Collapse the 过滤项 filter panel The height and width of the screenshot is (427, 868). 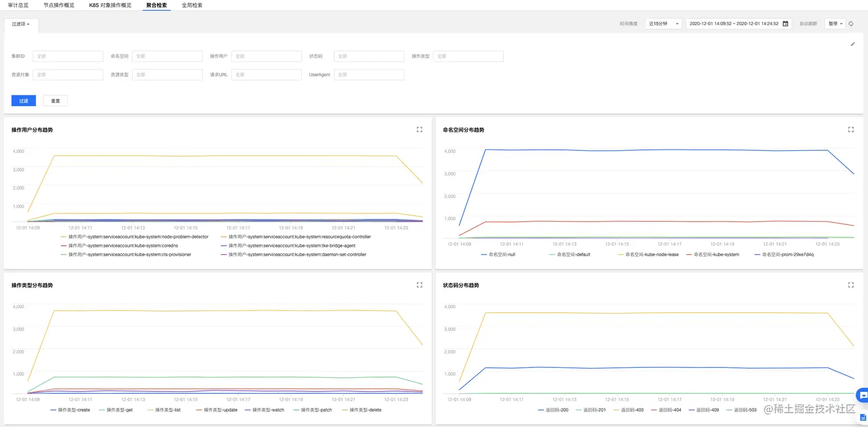pyautogui.click(x=21, y=24)
